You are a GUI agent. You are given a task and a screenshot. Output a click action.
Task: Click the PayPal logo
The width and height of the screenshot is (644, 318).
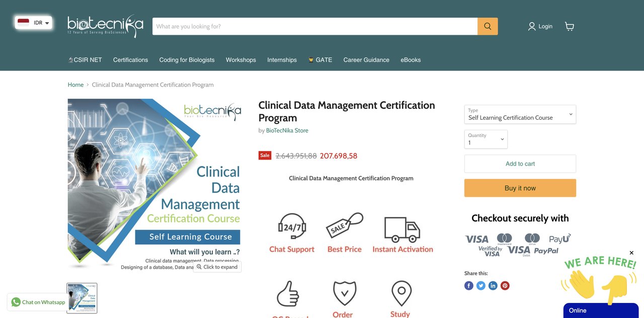[x=546, y=251]
